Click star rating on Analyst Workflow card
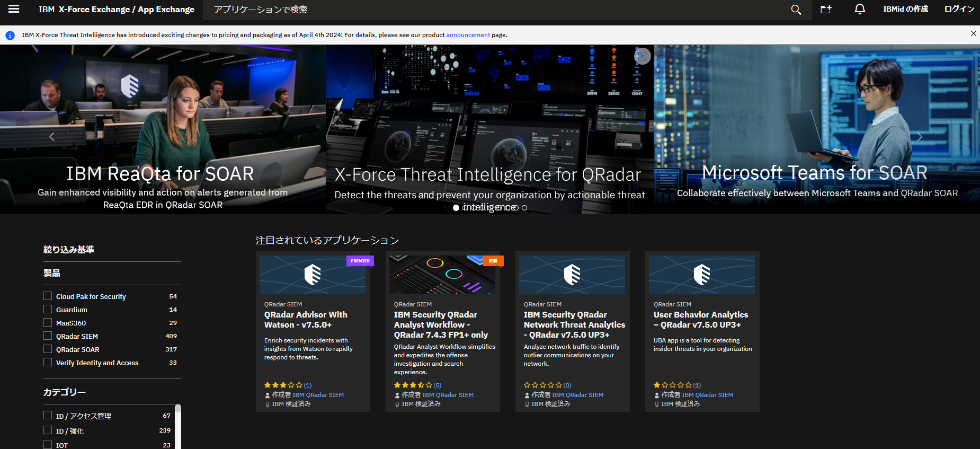 tap(413, 385)
